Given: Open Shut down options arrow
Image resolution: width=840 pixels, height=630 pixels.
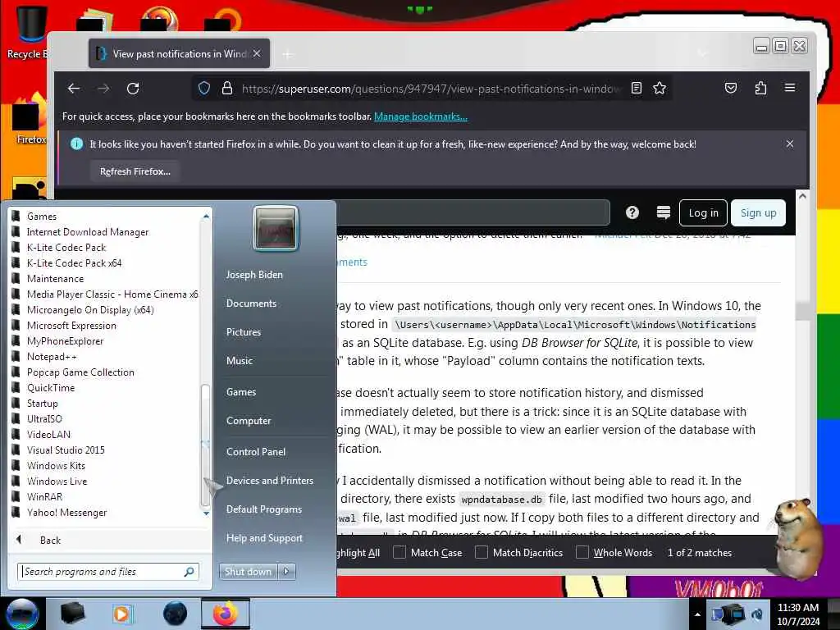Looking at the screenshot, I should [286, 572].
